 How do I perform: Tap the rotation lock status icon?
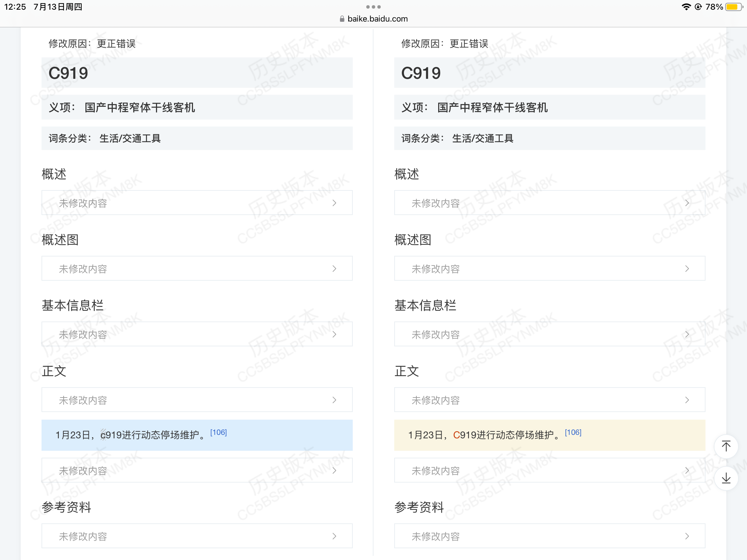pyautogui.click(x=698, y=7)
